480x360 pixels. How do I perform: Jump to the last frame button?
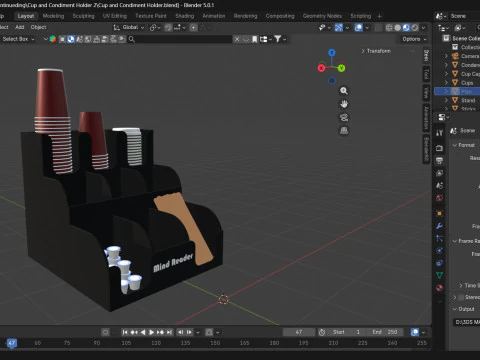click(169, 332)
